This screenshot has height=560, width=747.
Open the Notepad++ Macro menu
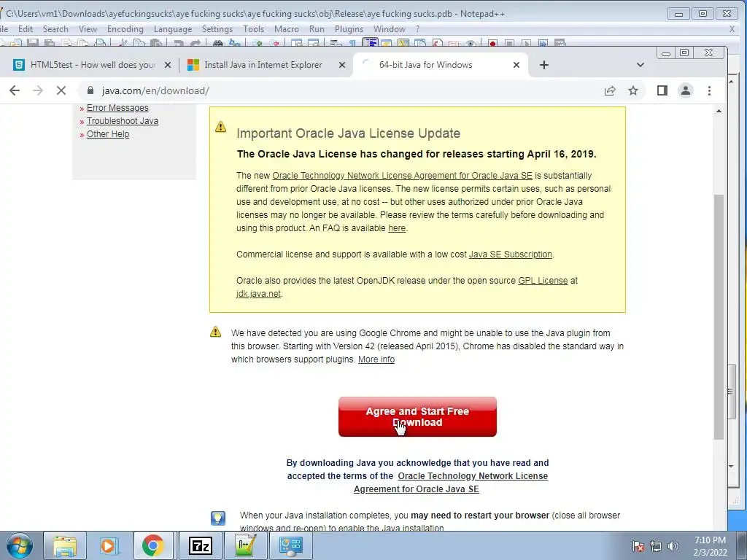[286, 29]
